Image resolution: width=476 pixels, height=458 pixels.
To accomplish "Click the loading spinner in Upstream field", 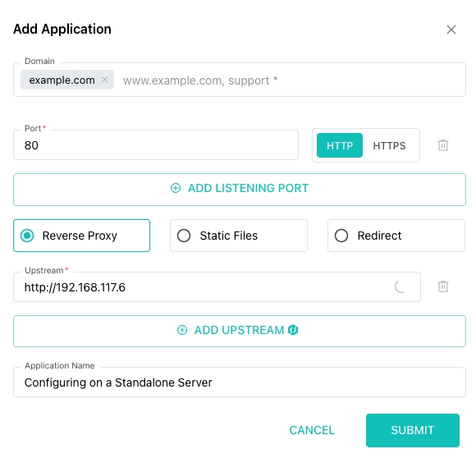I will pos(400,286).
